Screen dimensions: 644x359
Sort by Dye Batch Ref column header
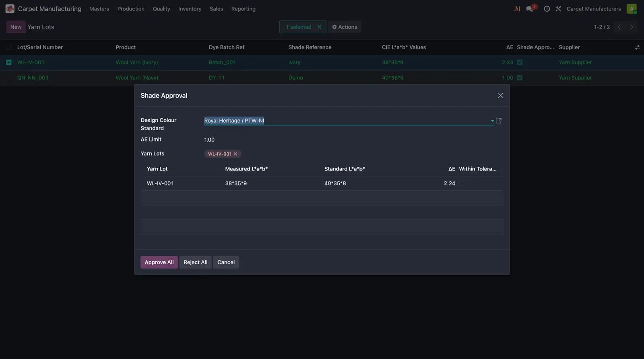click(x=227, y=47)
